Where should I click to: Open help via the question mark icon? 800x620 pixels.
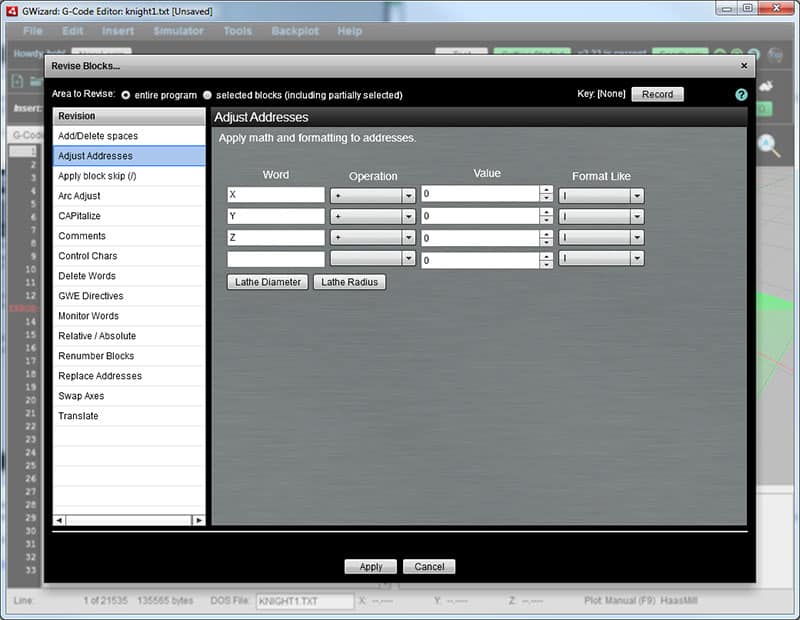(x=740, y=95)
